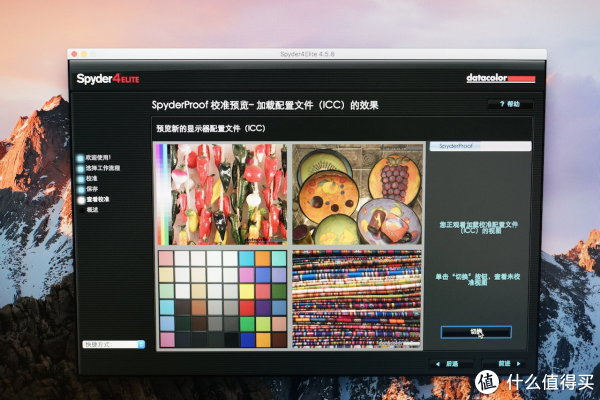Click the striped textiles preview image
This screenshot has width=600, height=400.
point(357,299)
